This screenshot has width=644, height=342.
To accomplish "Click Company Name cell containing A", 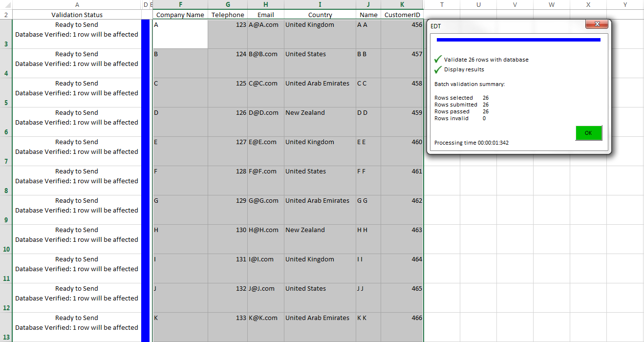I will pos(180,34).
